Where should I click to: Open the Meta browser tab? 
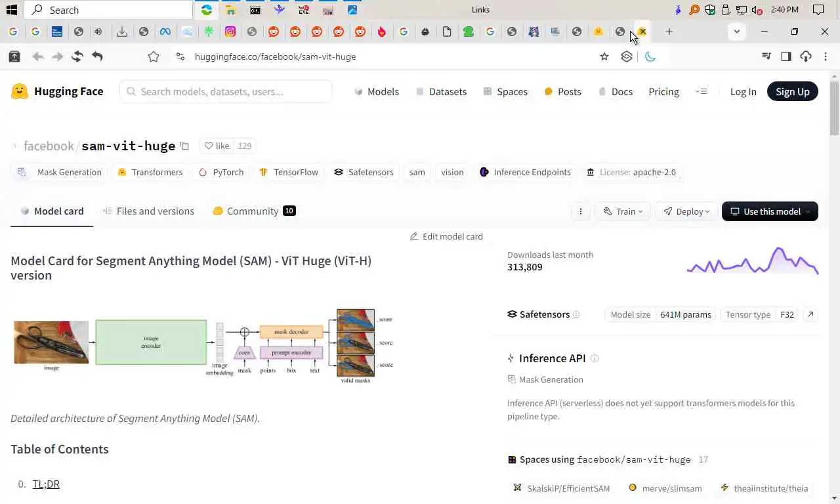click(x=165, y=31)
